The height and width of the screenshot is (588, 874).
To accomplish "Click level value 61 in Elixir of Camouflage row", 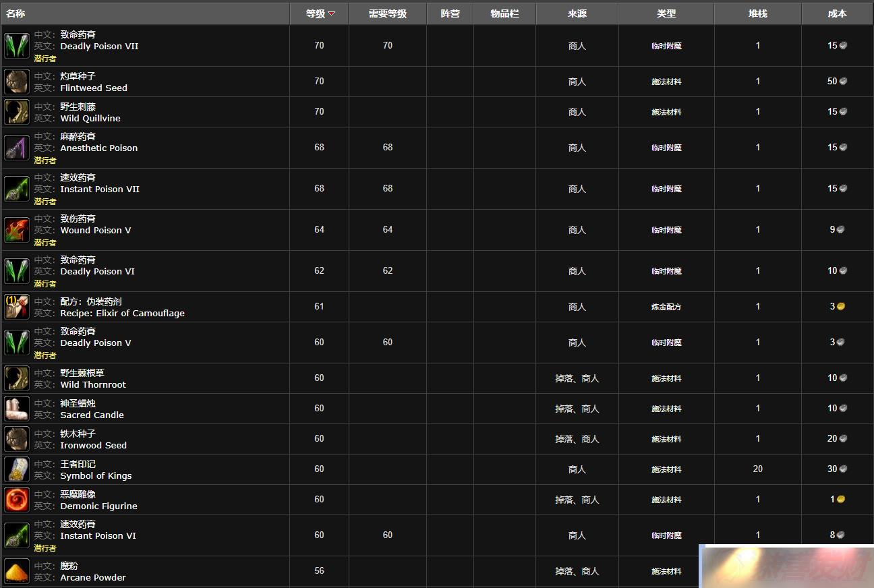I will pyautogui.click(x=319, y=306).
